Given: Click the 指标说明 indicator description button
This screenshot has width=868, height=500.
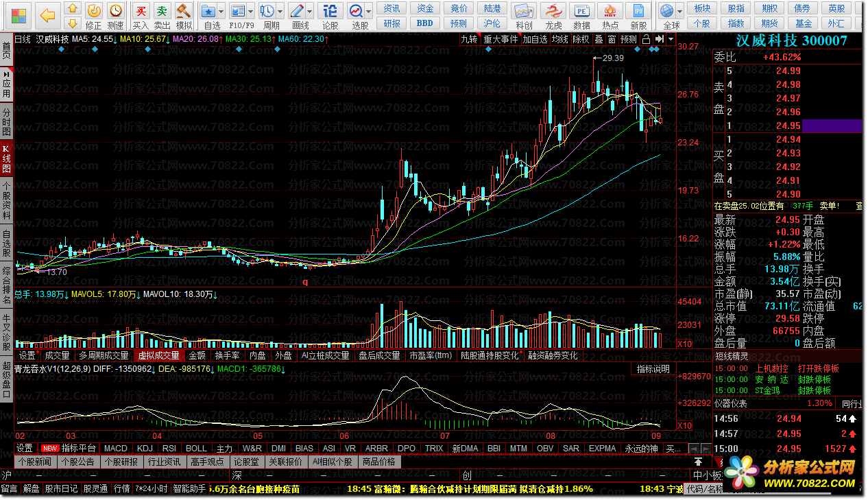Looking at the screenshot, I should coord(653,369).
